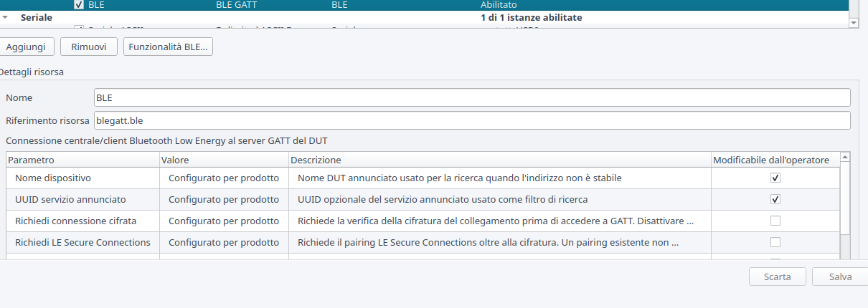Click Valore cell of Richiedi LE Secure Connections
Screen dimensions: 868x308
tap(224, 242)
